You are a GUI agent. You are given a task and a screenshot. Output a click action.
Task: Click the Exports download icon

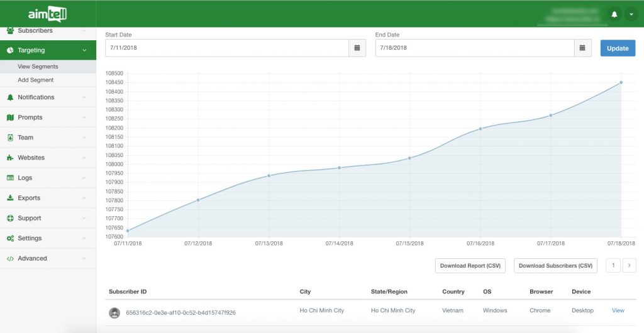[x=10, y=198]
